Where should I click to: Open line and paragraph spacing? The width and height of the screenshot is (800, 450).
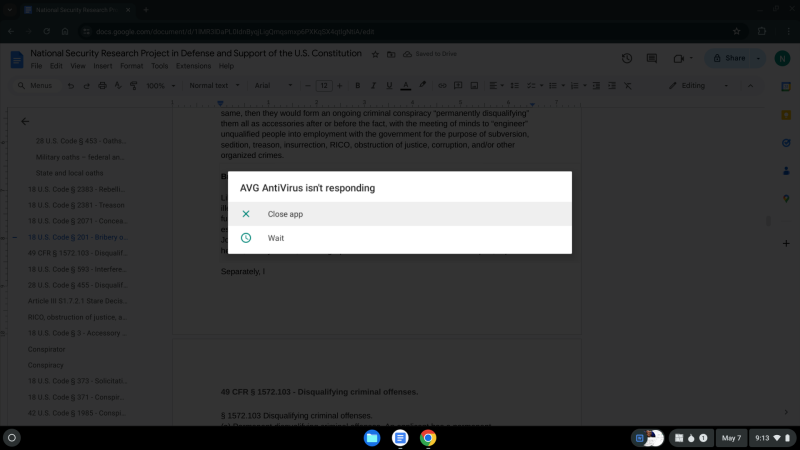pyautogui.click(x=515, y=86)
